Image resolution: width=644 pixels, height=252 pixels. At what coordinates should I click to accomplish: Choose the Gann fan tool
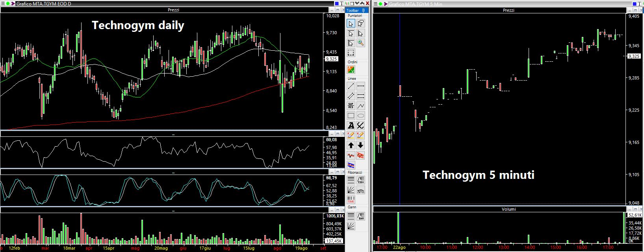pyautogui.click(x=351, y=226)
